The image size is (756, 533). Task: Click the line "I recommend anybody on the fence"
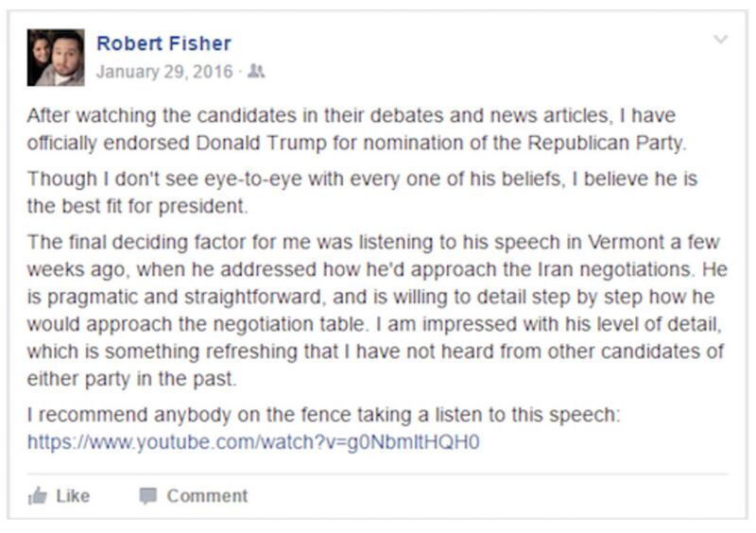tap(323, 416)
